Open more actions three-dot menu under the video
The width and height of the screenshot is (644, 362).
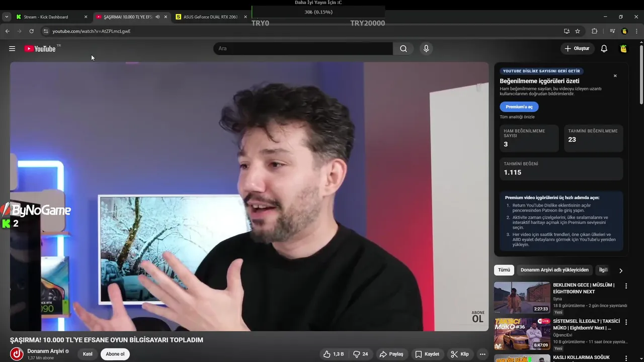coord(482,354)
